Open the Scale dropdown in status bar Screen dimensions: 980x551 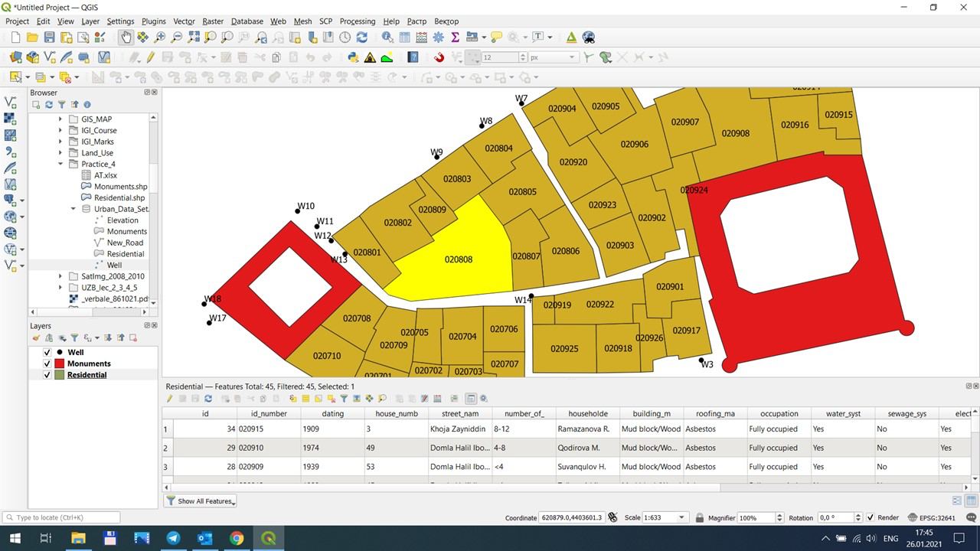(682, 517)
